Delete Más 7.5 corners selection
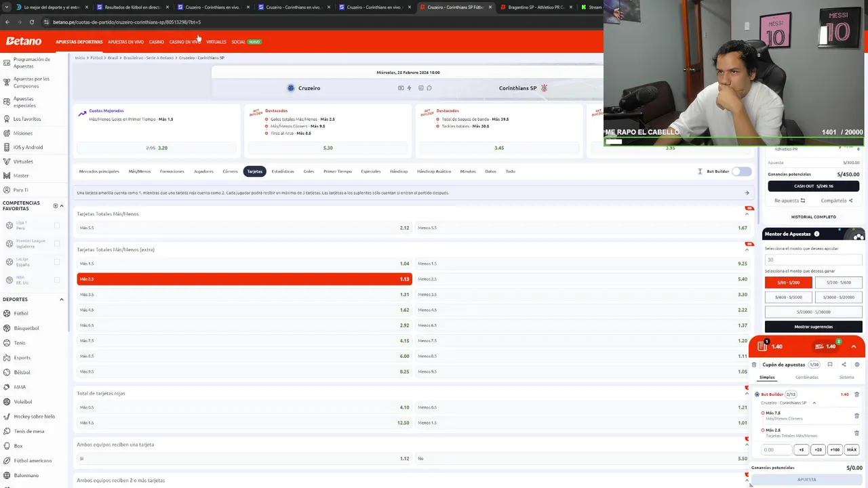The image size is (868, 488). (x=856, y=415)
